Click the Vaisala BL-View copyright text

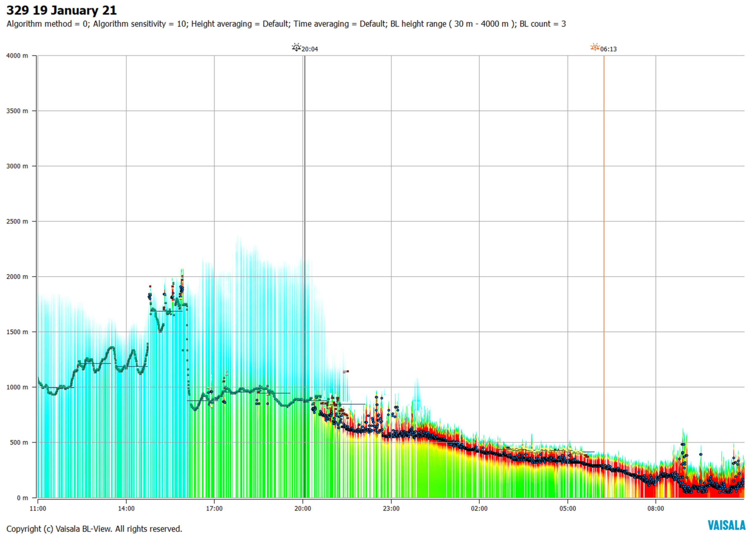click(94, 529)
